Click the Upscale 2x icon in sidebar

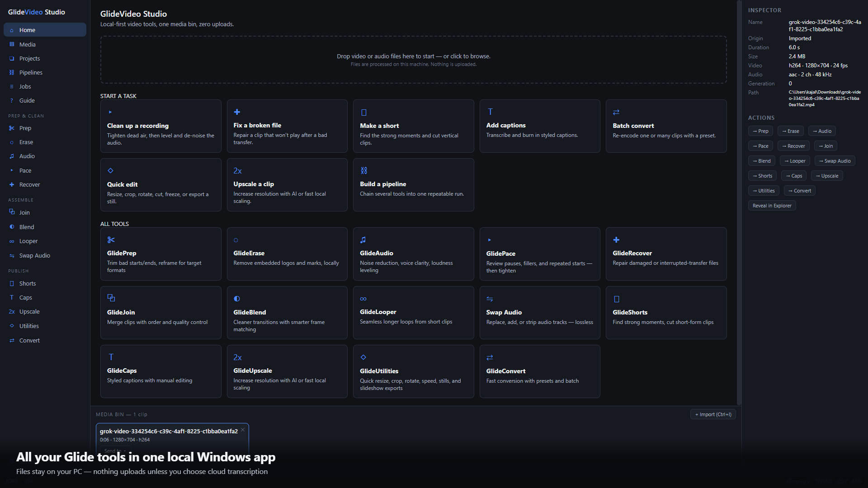[12, 312]
